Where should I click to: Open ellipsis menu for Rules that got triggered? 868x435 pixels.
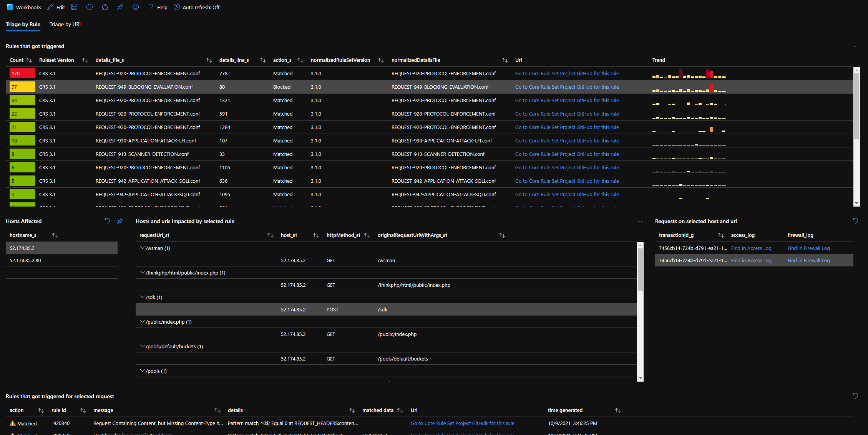click(855, 46)
